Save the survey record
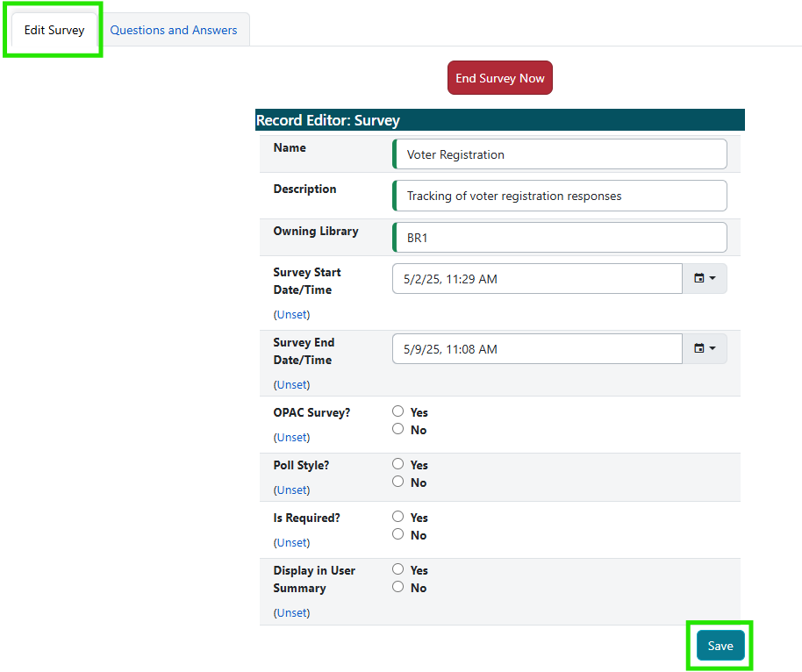802x672 pixels. click(720, 645)
